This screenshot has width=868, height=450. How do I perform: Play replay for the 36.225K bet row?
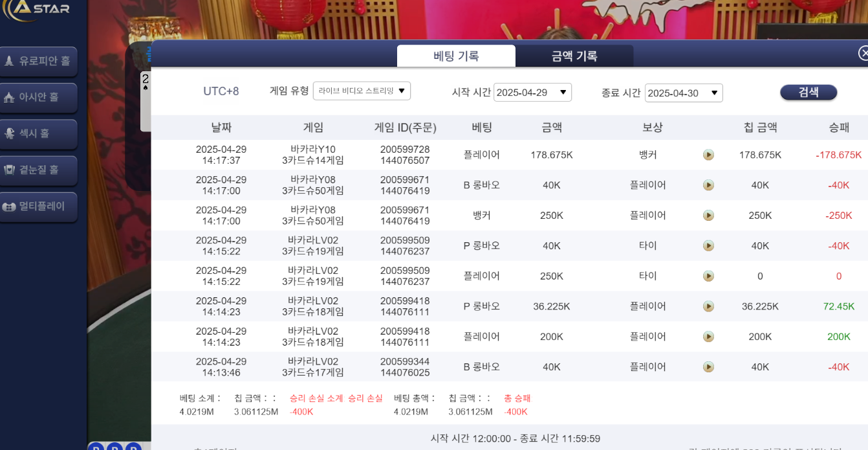(708, 306)
